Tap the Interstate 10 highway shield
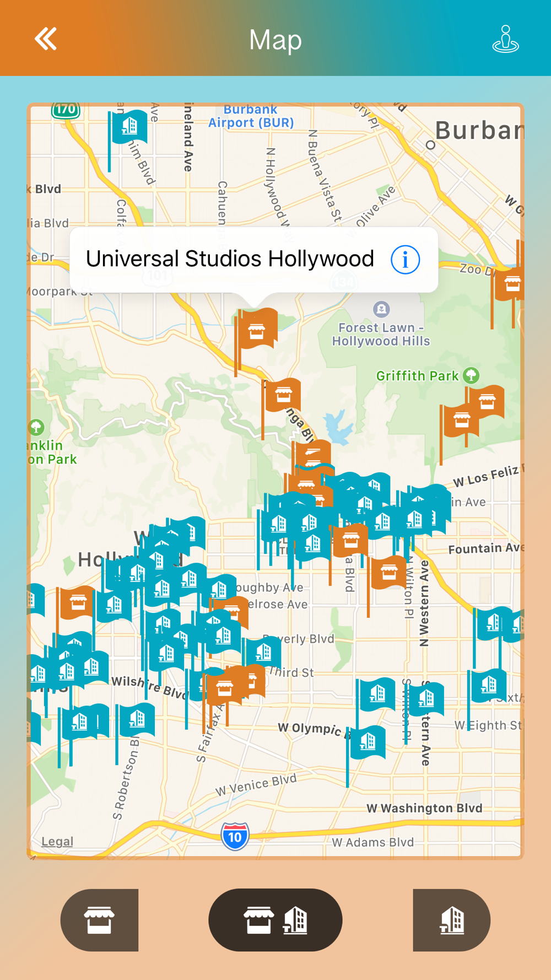Viewport: 551px width, 980px height. click(x=235, y=836)
